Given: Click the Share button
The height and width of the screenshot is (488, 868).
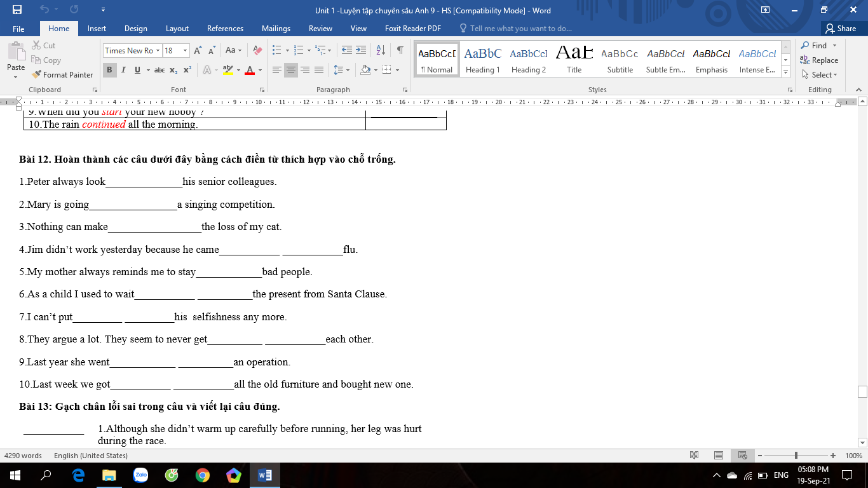Looking at the screenshot, I should click(x=841, y=29).
